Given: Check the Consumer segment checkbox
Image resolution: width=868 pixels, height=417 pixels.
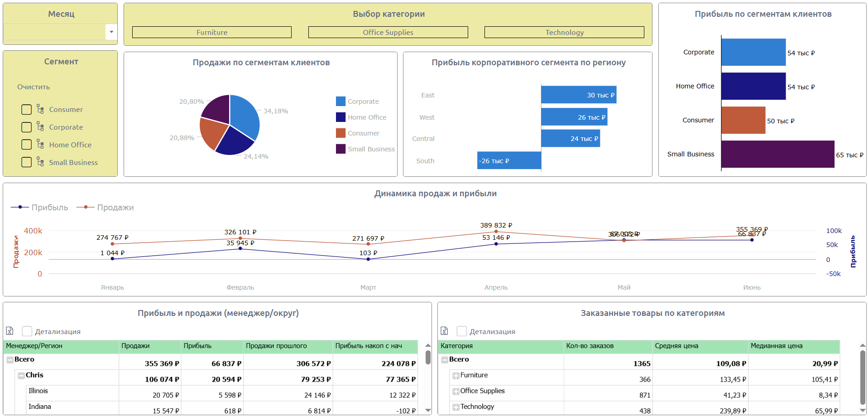Looking at the screenshot, I should 27,109.
